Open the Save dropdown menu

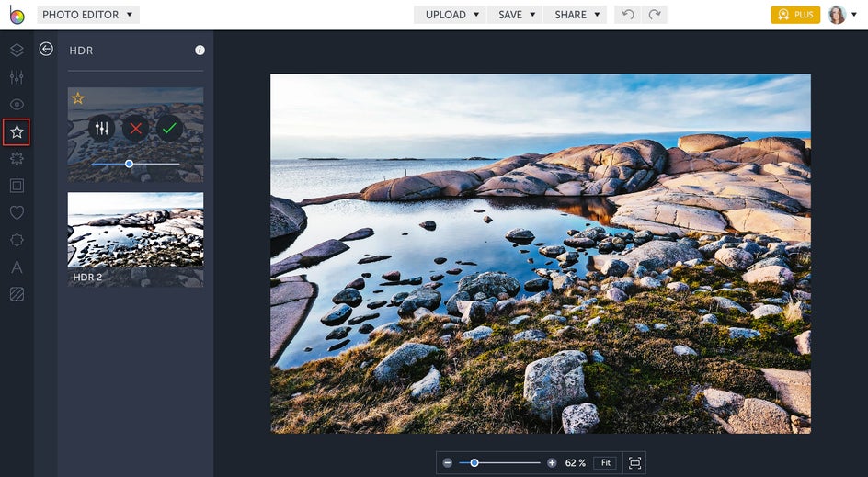pyautogui.click(x=517, y=15)
